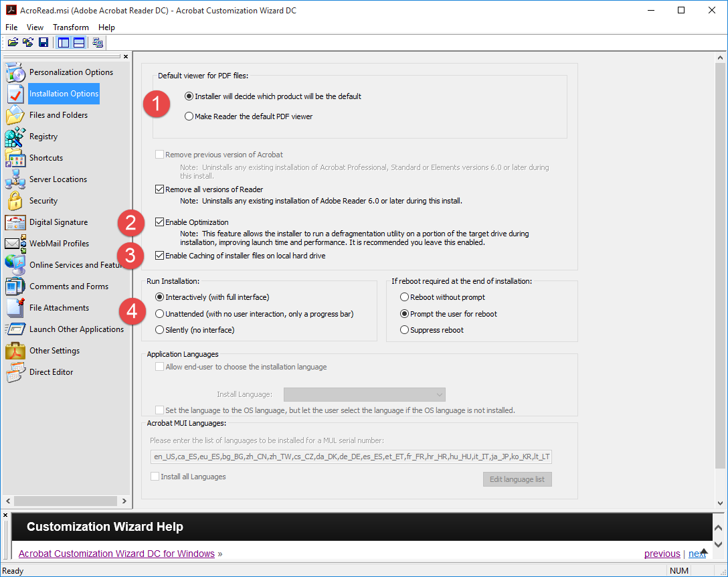This screenshot has height=577, width=728.
Task: Open the File menu
Action: [x=11, y=27]
